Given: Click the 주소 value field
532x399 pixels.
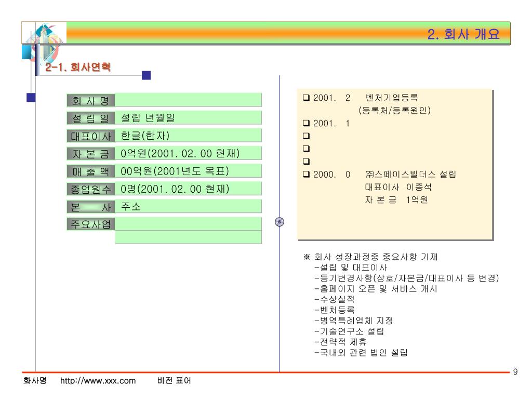Looking at the screenshot, I should tap(188, 206).
